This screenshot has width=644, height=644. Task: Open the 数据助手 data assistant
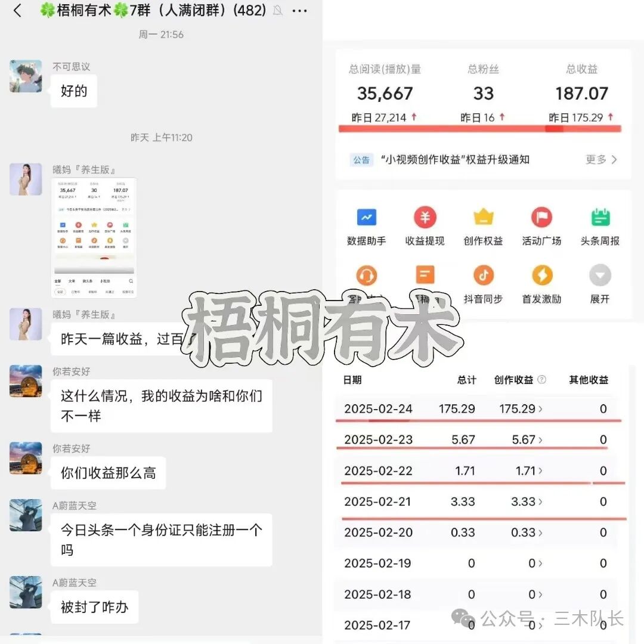click(x=366, y=225)
